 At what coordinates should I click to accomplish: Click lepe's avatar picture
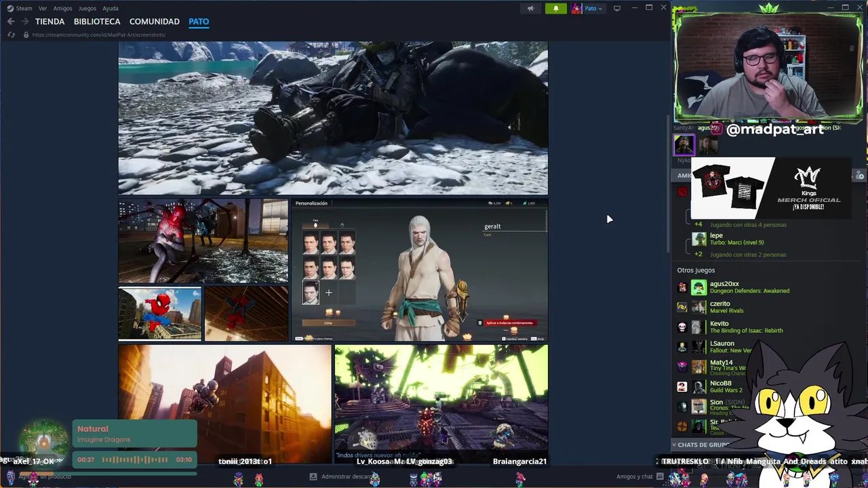pyautogui.click(x=698, y=239)
